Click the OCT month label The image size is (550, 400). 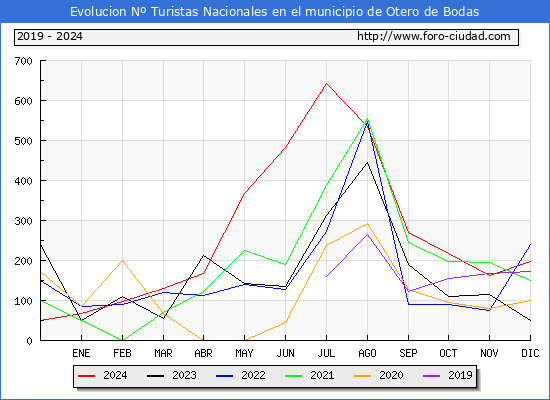(x=448, y=353)
